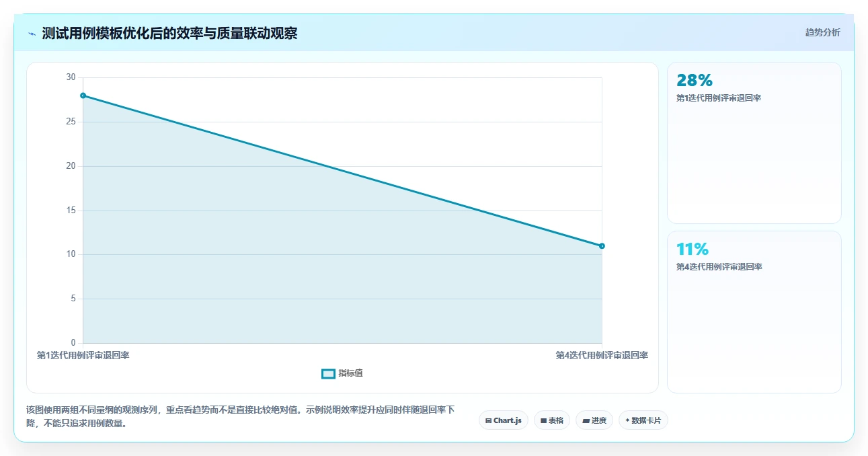Click the page title 测试用例模板优化后的效率与质量联动观察
The image size is (868, 456).
169,34
